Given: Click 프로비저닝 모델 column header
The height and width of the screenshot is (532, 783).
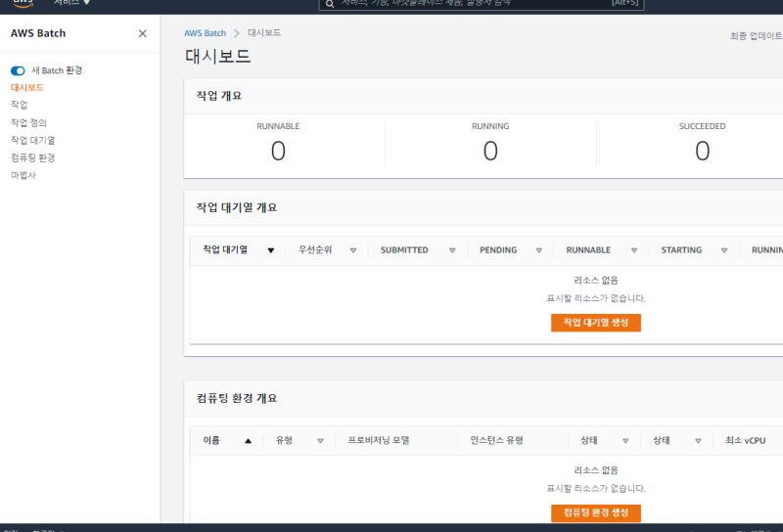Looking at the screenshot, I should 379,440.
